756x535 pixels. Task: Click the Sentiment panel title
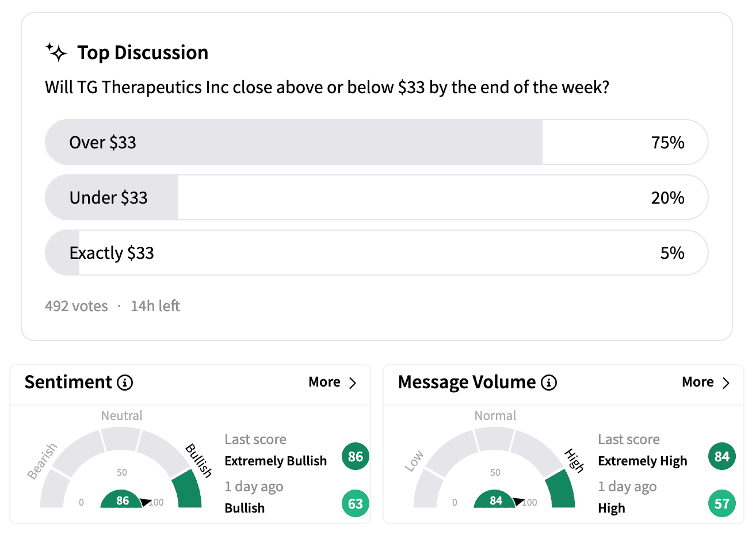68,382
